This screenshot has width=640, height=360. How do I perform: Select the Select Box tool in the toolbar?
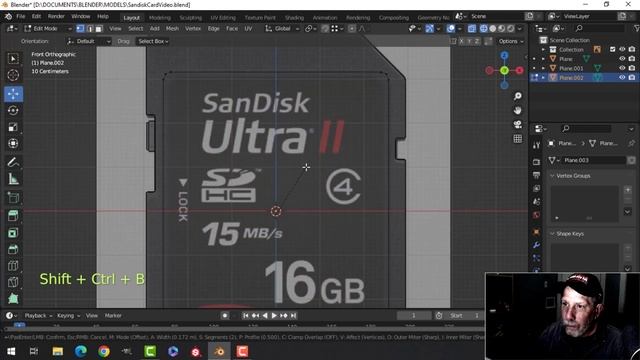(x=13, y=59)
